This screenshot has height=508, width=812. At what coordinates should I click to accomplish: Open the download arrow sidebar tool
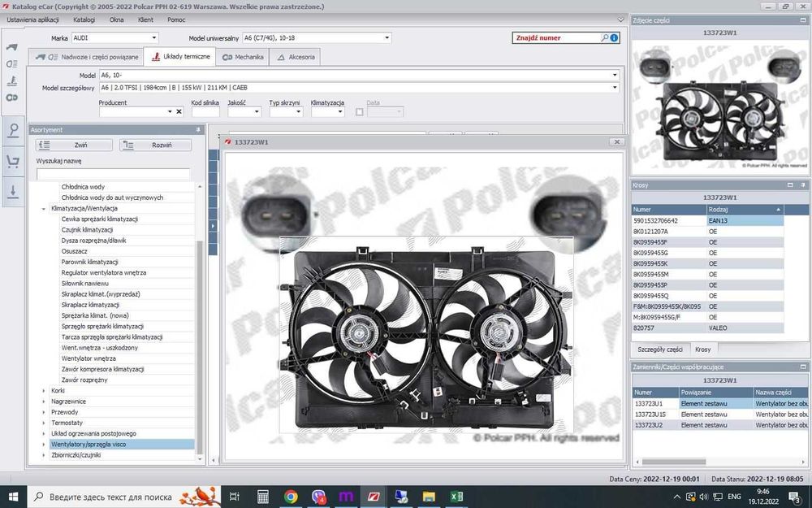coord(13,191)
